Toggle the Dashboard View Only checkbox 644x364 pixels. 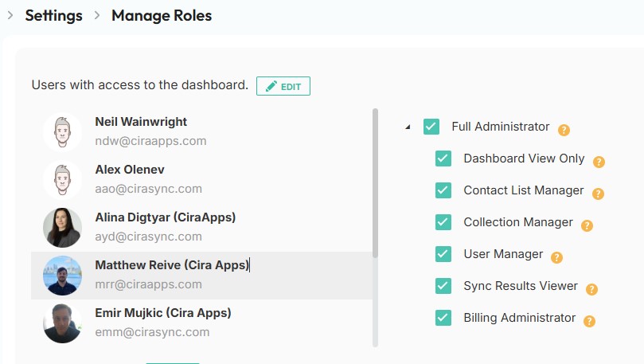(x=443, y=159)
